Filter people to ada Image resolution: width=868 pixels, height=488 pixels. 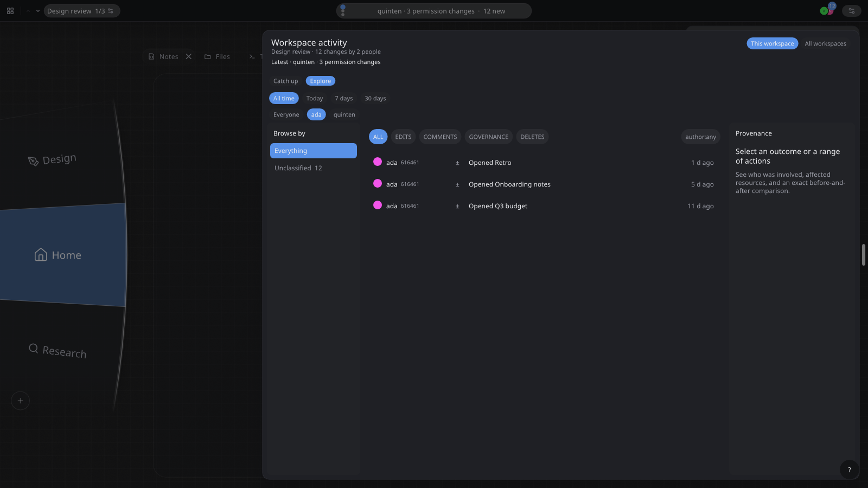click(316, 114)
